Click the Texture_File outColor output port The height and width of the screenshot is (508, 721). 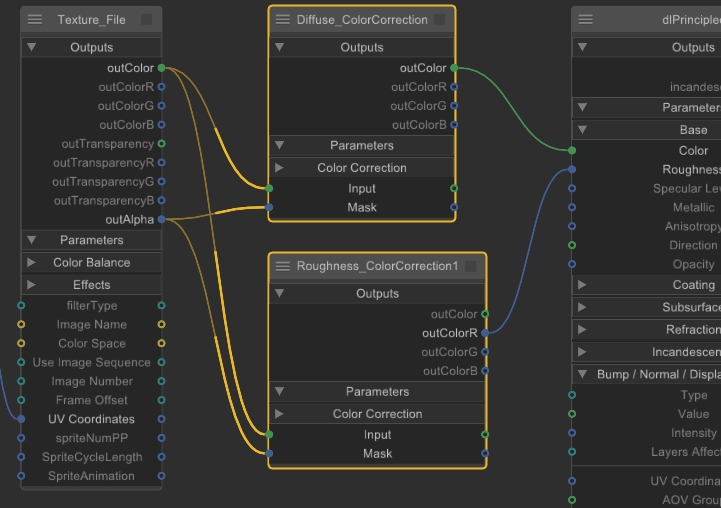(162, 68)
